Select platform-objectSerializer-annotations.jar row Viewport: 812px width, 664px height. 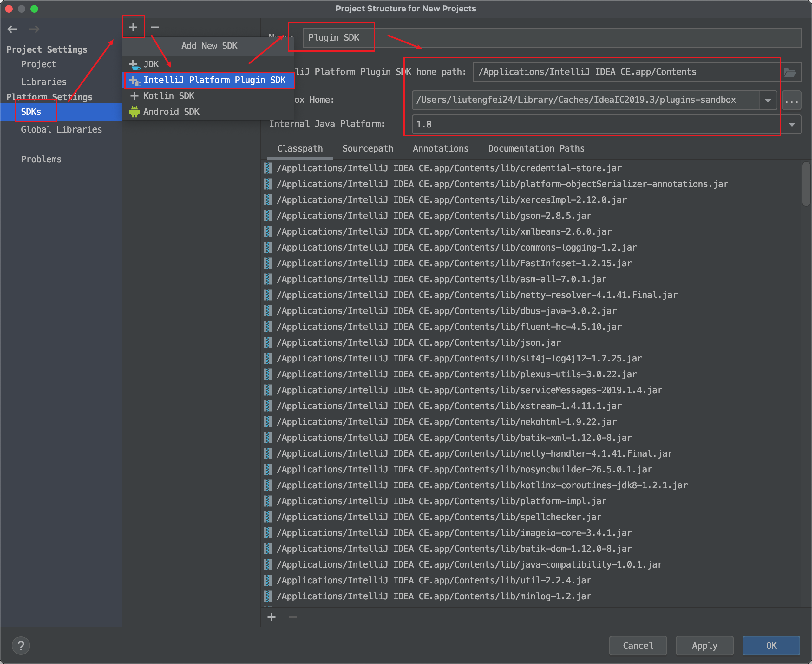click(x=532, y=184)
